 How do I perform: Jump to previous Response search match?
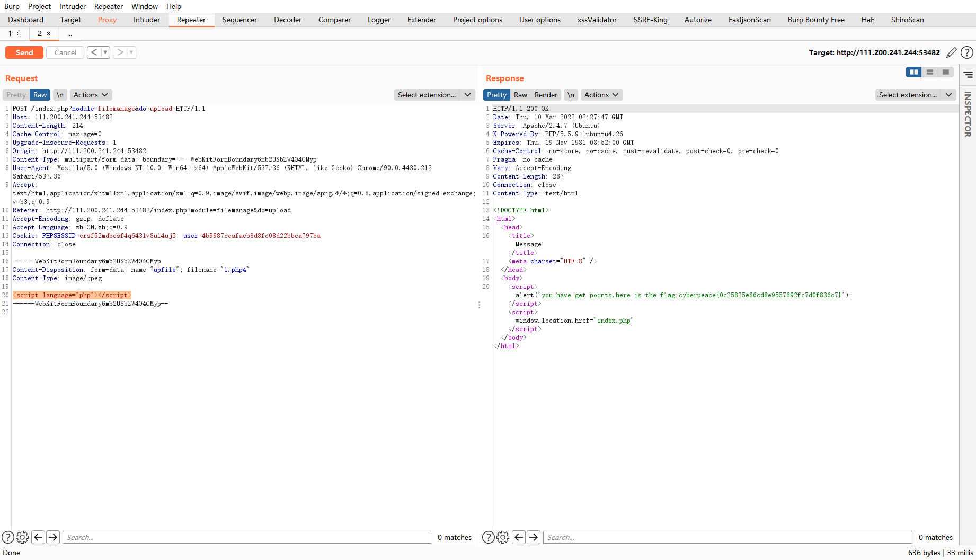pyautogui.click(x=519, y=537)
